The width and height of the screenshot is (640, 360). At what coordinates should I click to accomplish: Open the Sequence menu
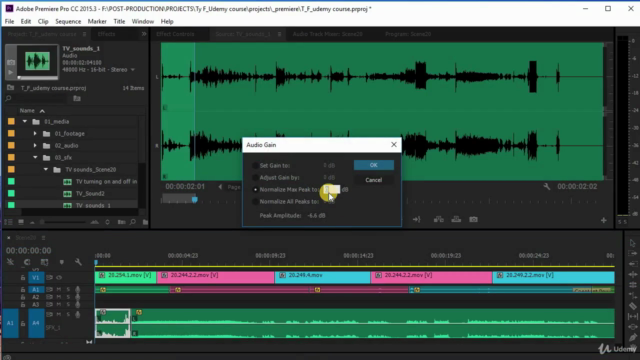pyautogui.click(x=68, y=21)
